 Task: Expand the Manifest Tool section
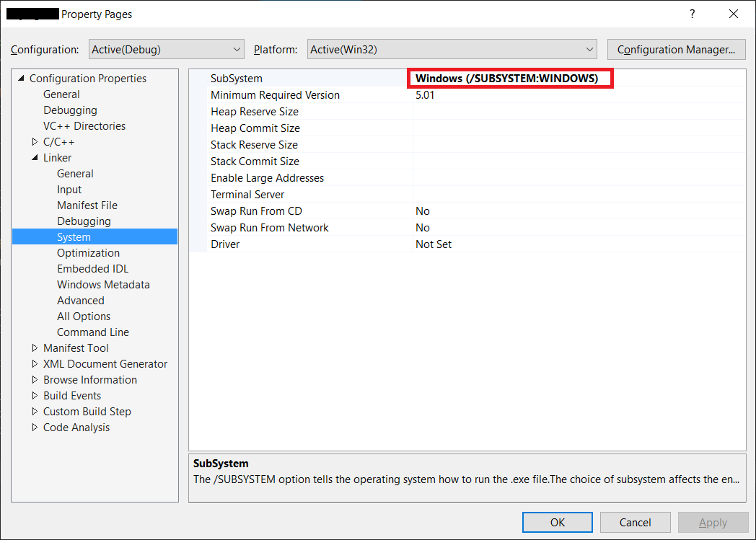(x=35, y=348)
